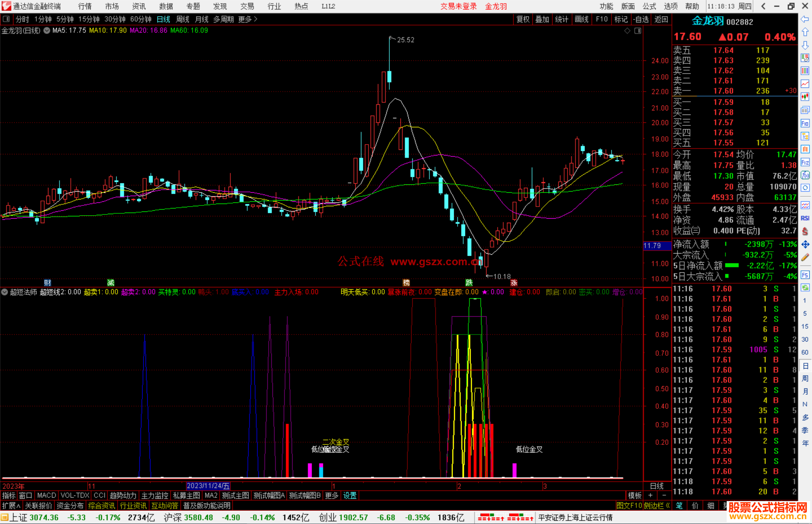Screen dimensions: 812x524
Task: Click the back arrow sidebar icon
Action: click(805, 19)
